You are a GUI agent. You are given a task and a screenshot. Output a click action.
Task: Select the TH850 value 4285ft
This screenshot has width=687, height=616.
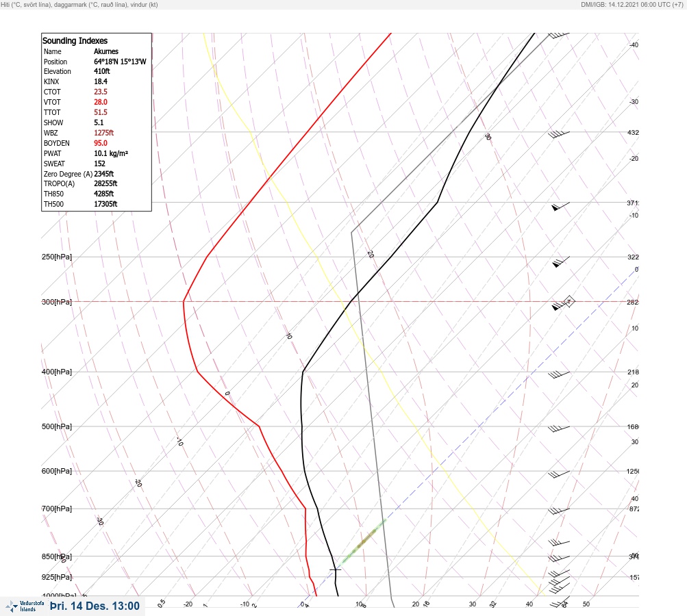tap(104, 194)
